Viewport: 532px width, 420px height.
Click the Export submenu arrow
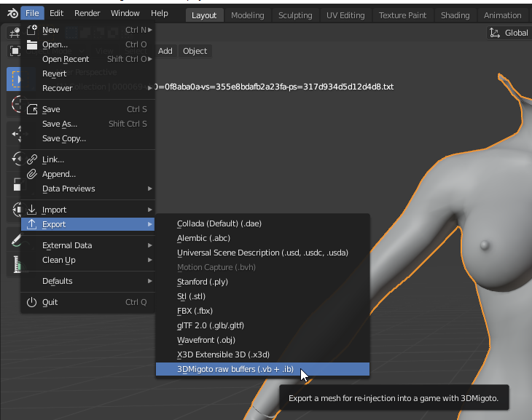tap(149, 224)
